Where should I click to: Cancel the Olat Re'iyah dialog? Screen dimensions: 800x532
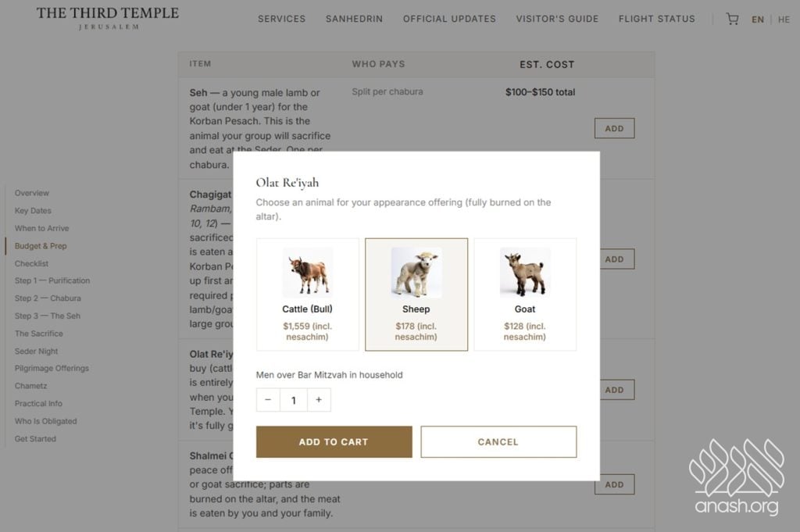pyautogui.click(x=498, y=441)
